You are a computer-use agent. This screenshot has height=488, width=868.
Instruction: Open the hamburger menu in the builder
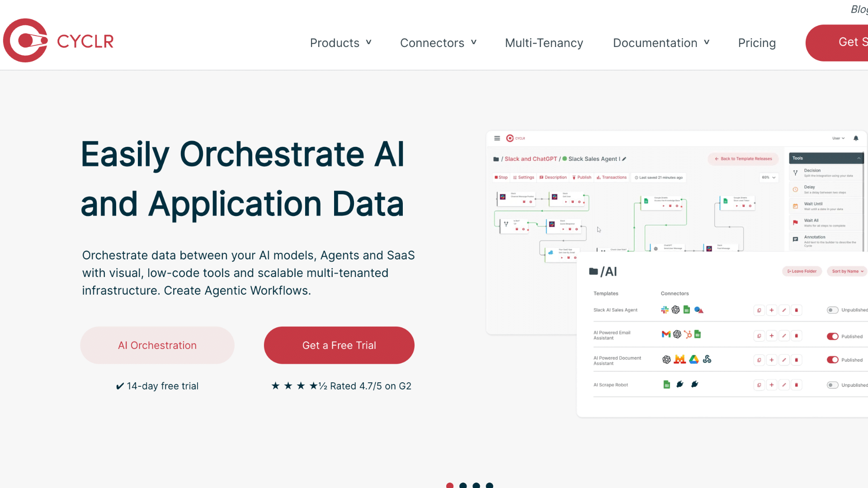coord(497,138)
